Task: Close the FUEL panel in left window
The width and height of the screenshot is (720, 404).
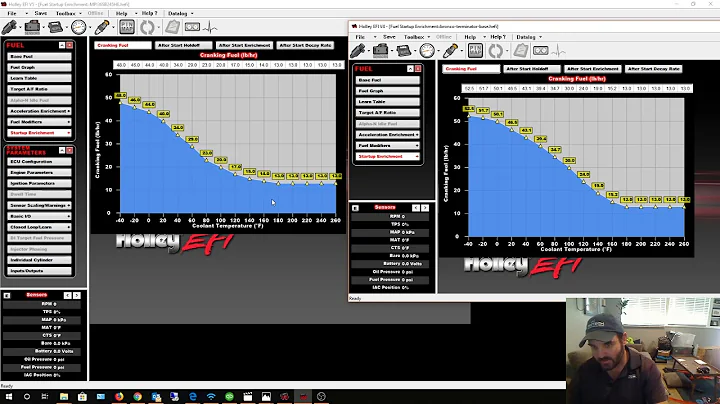Action: (x=69, y=45)
